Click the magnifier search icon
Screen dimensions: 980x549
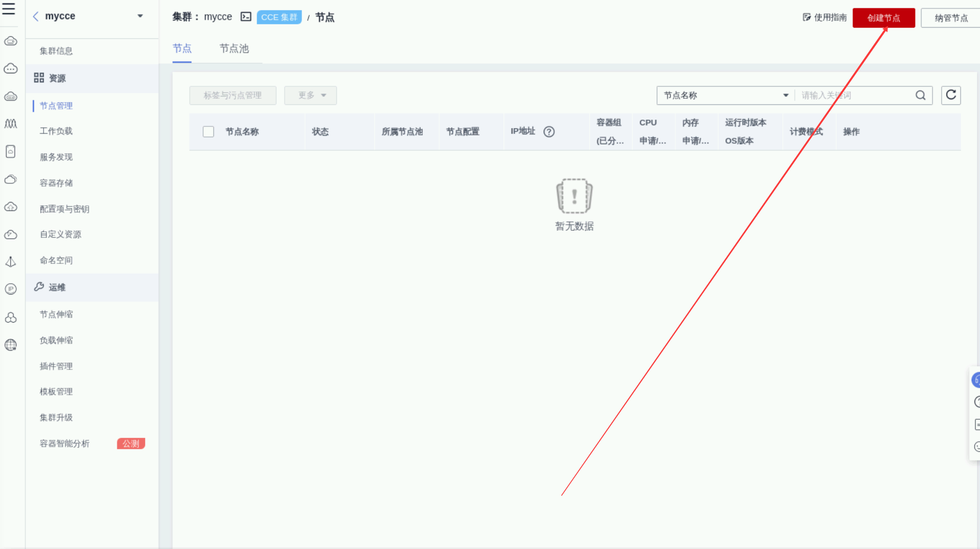(x=921, y=95)
